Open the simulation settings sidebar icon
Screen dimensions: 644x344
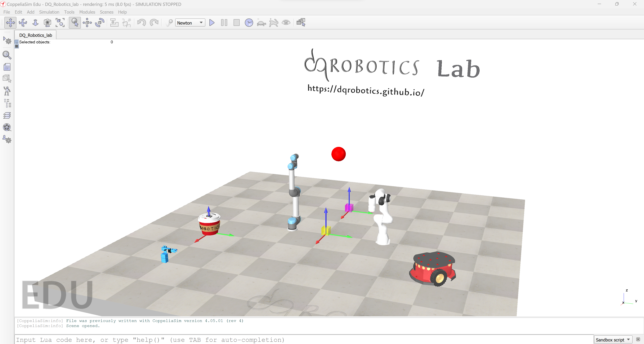pyautogui.click(x=7, y=41)
